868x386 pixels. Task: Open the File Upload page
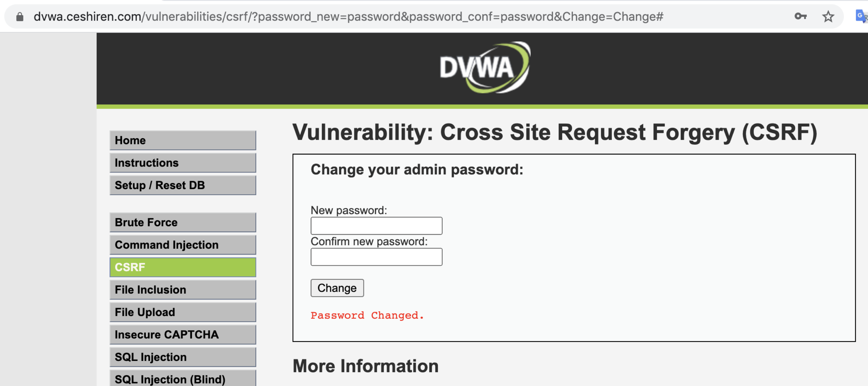183,312
